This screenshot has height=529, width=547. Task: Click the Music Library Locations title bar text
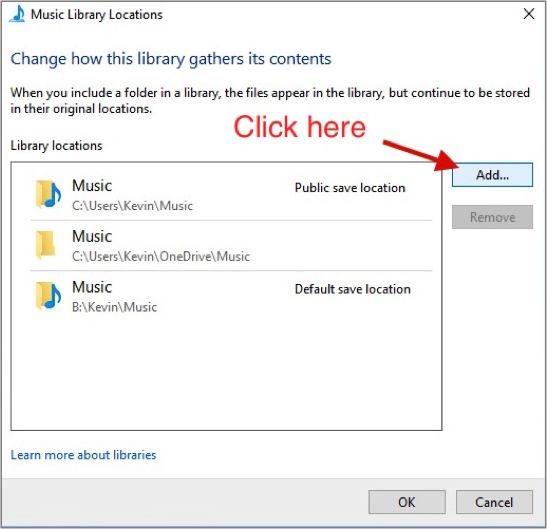point(97,15)
